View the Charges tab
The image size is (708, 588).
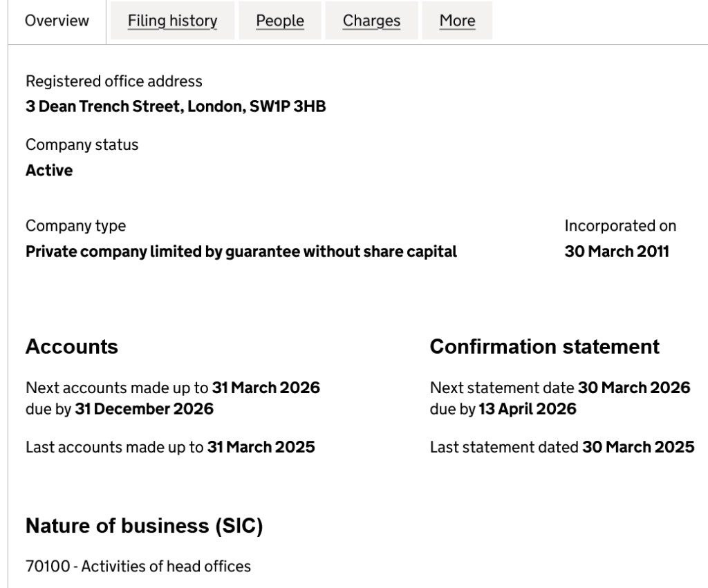(371, 21)
